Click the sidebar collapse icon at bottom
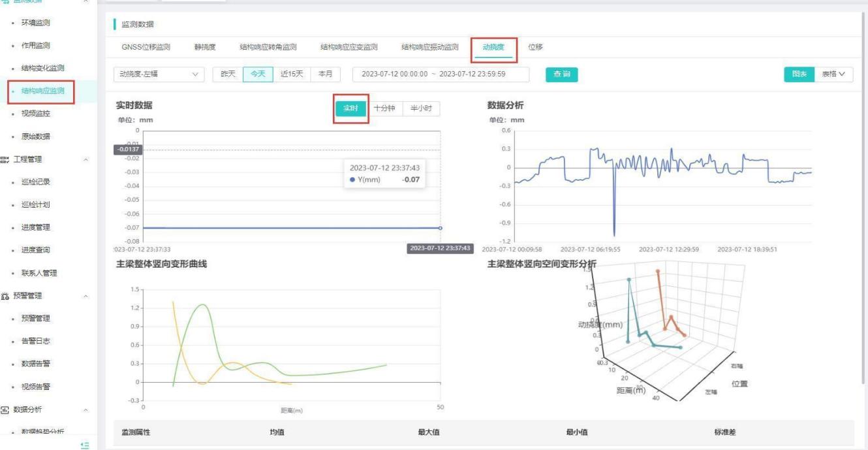This screenshot has height=450, width=868. tap(84, 445)
